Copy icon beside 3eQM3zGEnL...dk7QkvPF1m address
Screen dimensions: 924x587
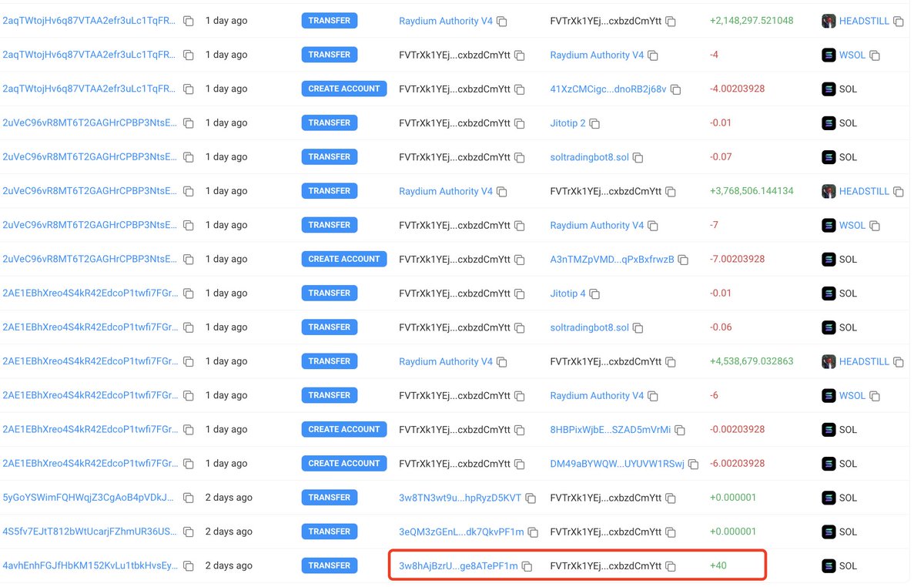[533, 532]
